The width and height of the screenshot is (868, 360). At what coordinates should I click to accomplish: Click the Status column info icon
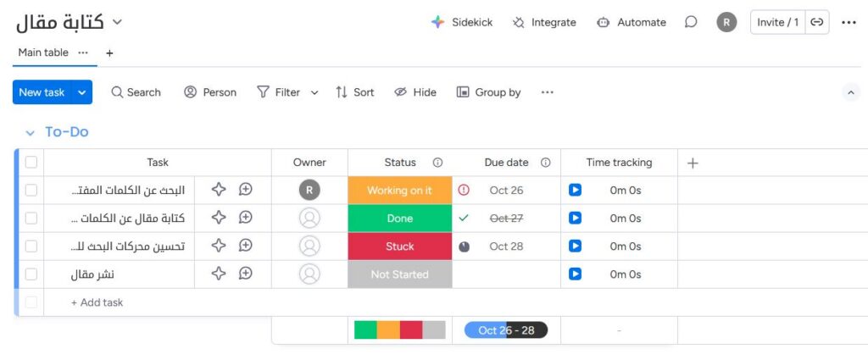(437, 163)
